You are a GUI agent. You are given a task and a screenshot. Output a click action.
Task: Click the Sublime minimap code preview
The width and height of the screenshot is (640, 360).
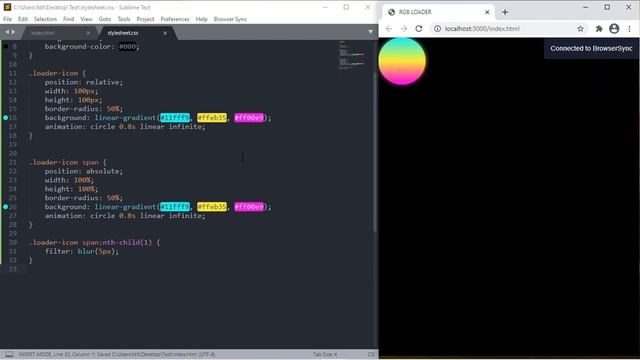(x=351, y=55)
